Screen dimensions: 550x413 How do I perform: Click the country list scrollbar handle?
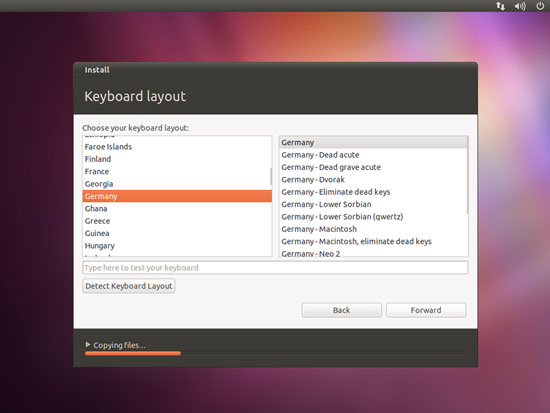point(270,176)
